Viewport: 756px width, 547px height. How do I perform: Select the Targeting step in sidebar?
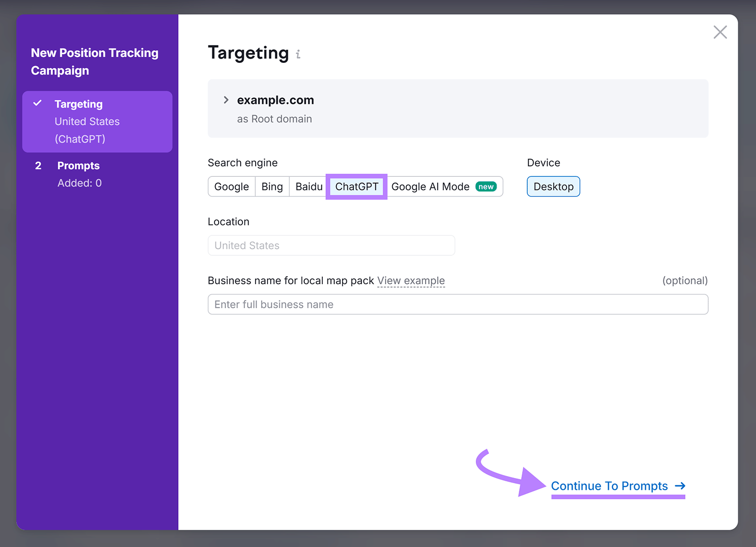(x=78, y=104)
